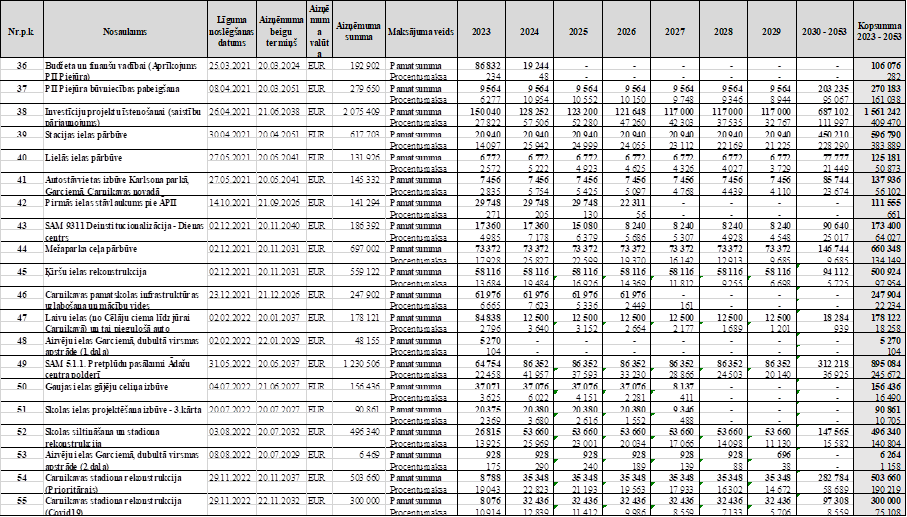Click end date '21.09.2026' cell
Screen dimensions: 907x517
point(281,205)
